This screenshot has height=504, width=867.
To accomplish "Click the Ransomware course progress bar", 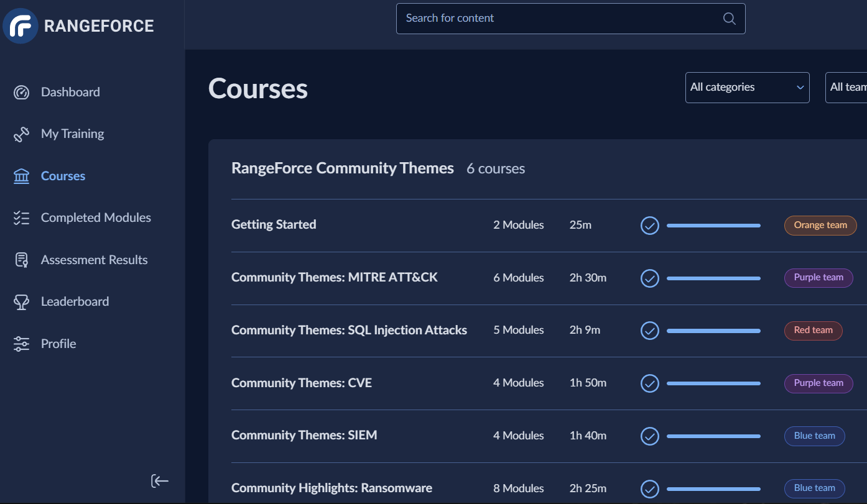I will click(713, 489).
